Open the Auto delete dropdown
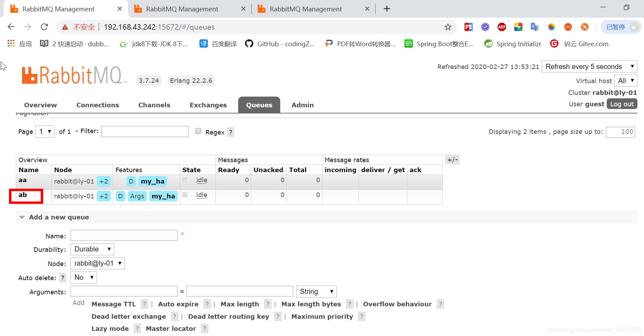Viewport: 644px width, 336px height. tap(84, 277)
